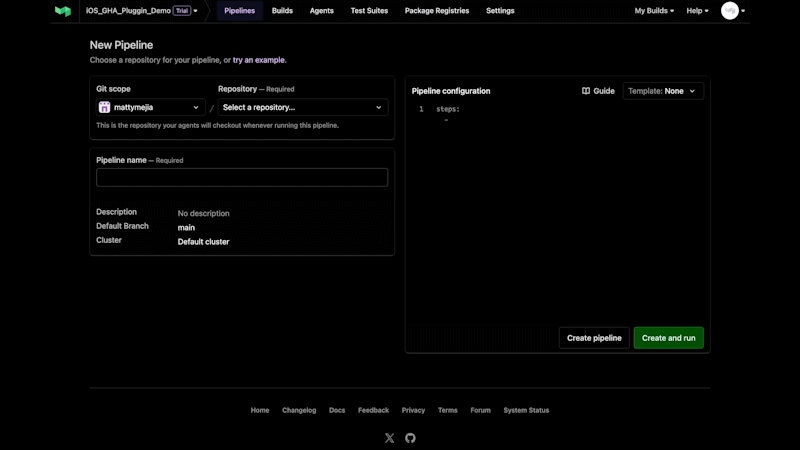This screenshot has width=800, height=450.
Task: Open the Git scope mattymejia dropdown
Action: 151,107
